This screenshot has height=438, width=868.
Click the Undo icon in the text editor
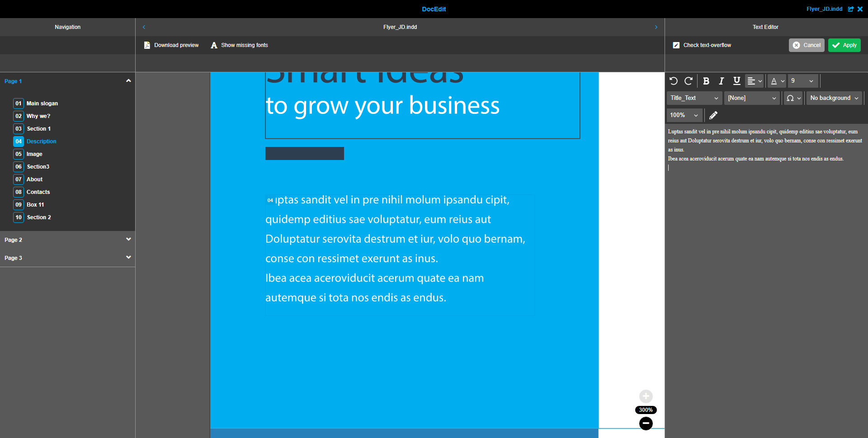pyautogui.click(x=674, y=81)
